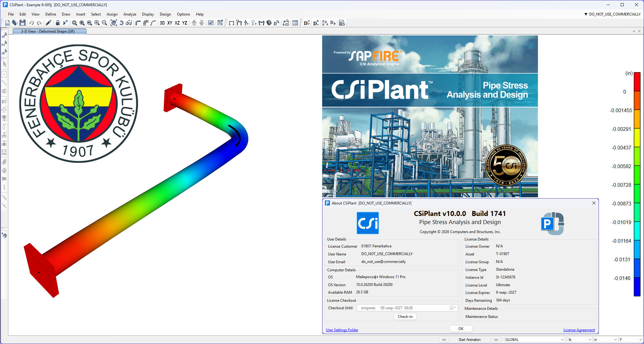Click the Redo arrow in toolbar
Image resolution: width=644 pixels, height=344 pixels.
coord(39,23)
